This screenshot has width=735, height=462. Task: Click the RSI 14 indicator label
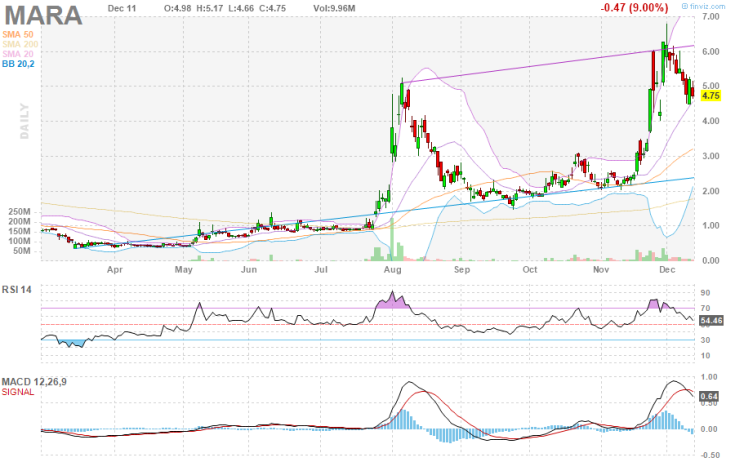click(x=17, y=290)
